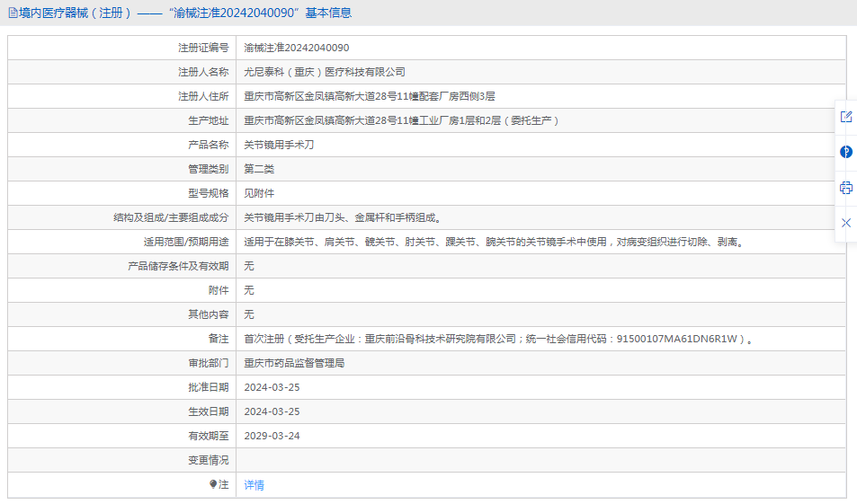857x504 pixels.
Task: Click 无 value in the 其他内容 row
Action: pos(249,314)
